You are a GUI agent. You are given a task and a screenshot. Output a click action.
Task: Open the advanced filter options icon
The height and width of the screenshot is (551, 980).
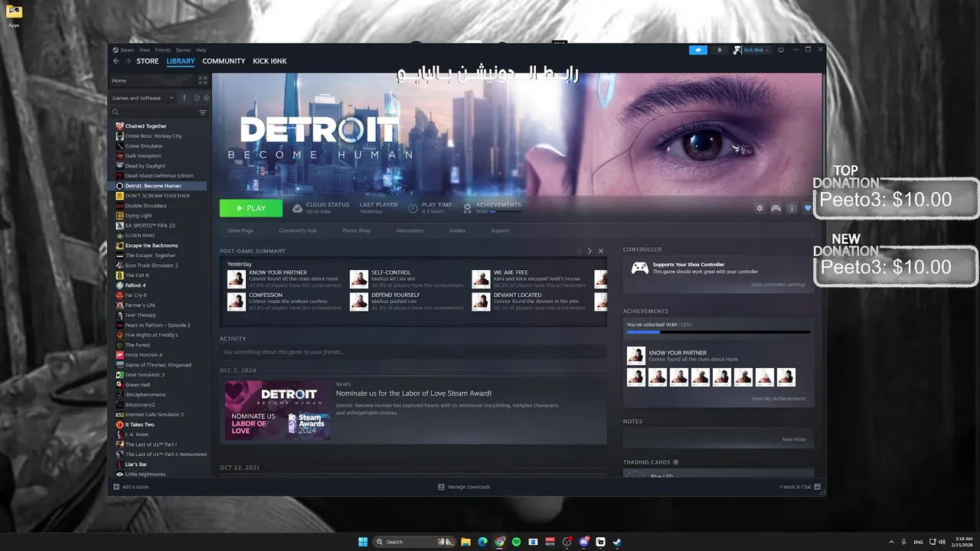point(203,112)
